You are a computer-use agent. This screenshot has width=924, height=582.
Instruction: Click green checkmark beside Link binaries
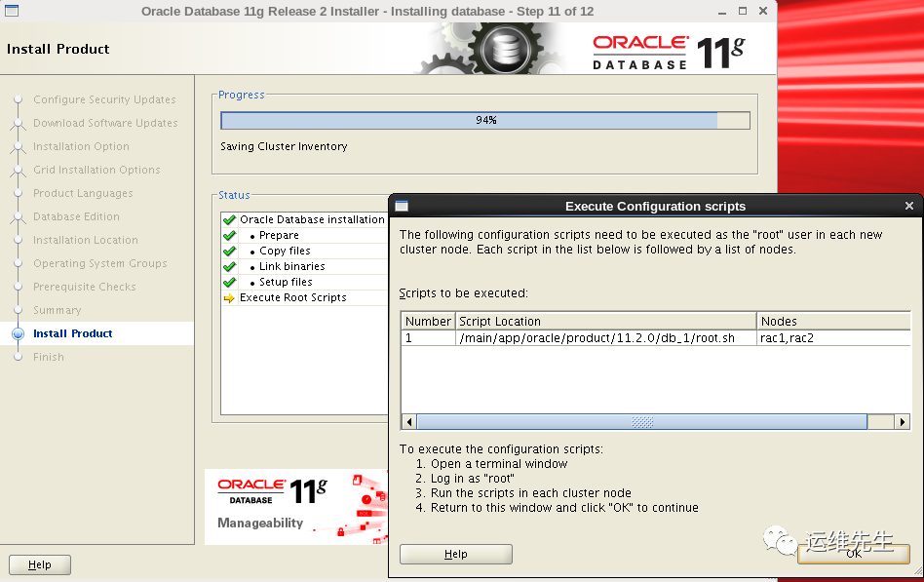point(229,266)
